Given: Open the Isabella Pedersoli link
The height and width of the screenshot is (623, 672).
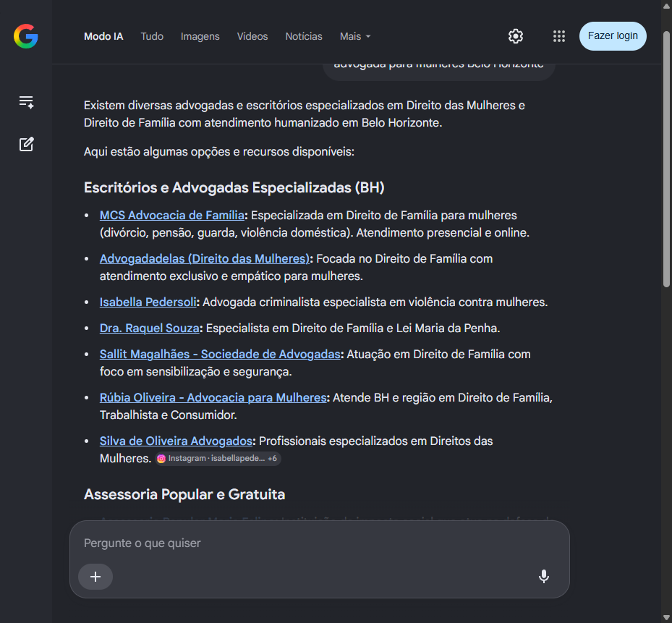Looking at the screenshot, I should 148,302.
